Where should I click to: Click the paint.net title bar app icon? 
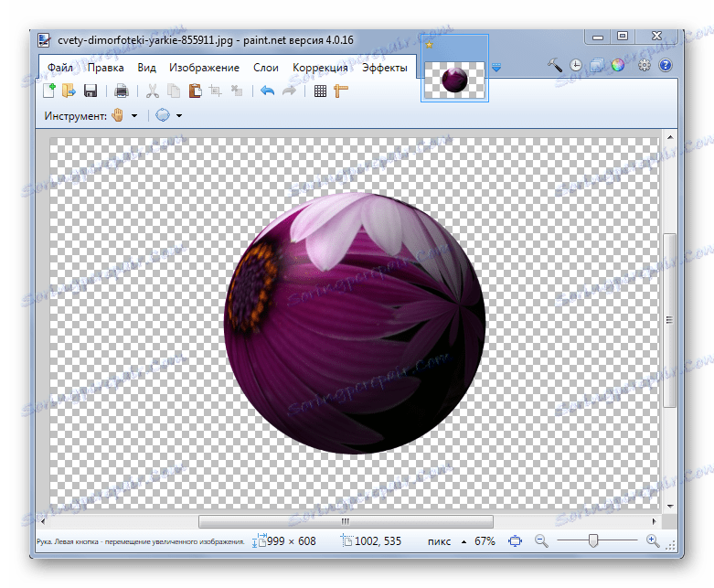pos(44,40)
